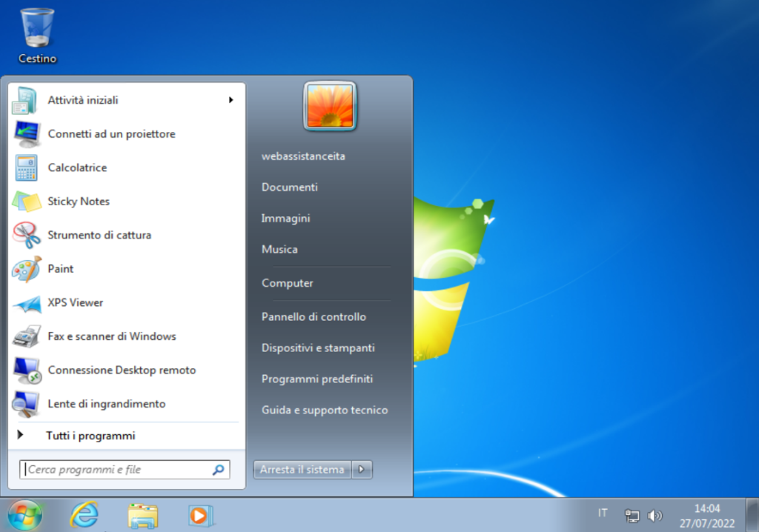Click the Tutti i programmi label

(x=90, y=436)
